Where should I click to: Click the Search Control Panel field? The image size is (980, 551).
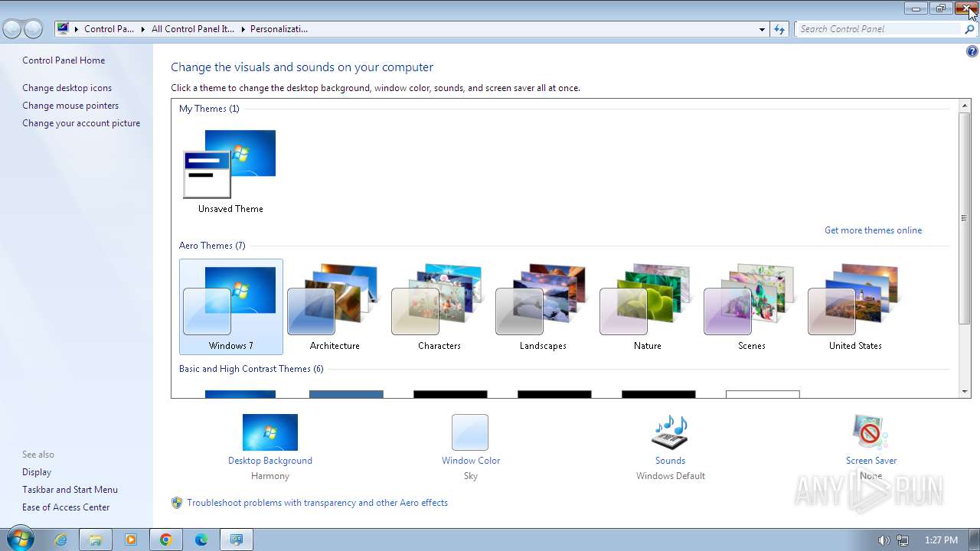[x=877, y=29]
